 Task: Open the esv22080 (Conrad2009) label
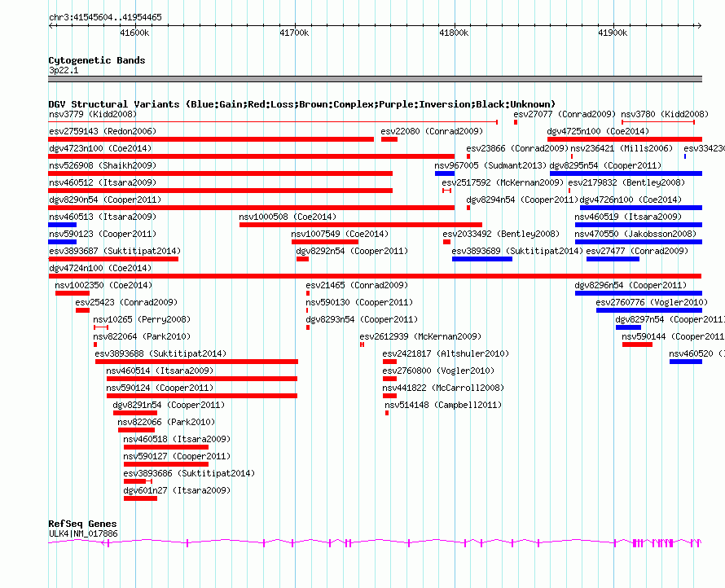[x=432, y=131]
